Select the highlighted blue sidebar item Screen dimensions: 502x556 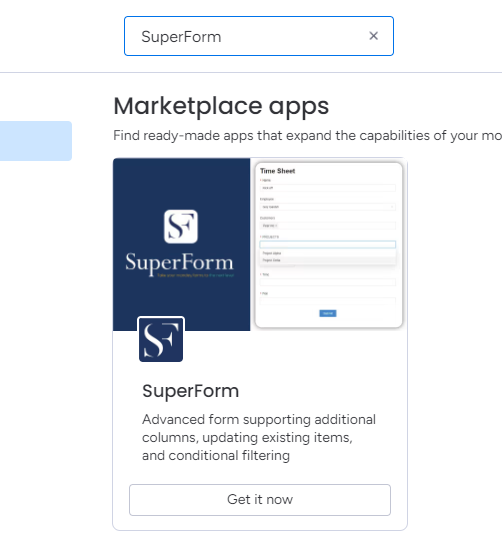tap(36, 141)
